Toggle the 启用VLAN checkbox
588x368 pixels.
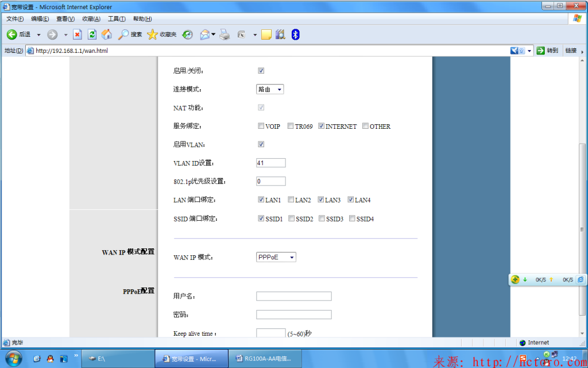tap(261, 144)
